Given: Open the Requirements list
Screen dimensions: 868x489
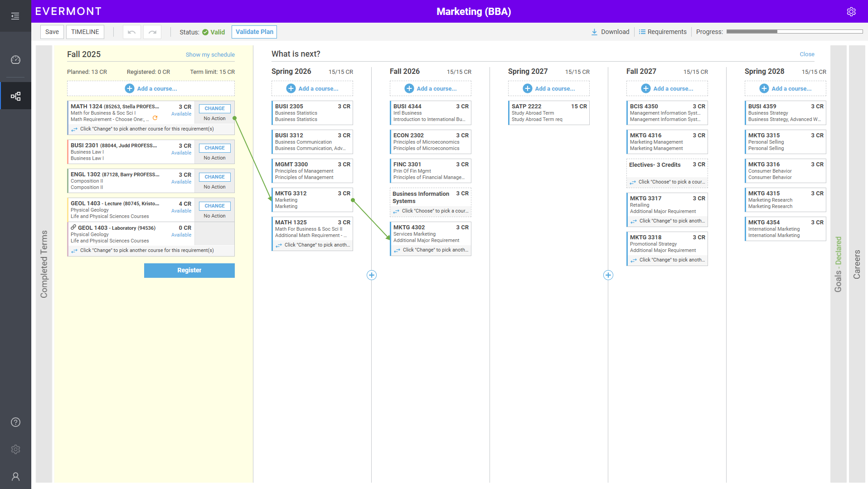Looking at the screenshot, I should click(662, 32).
